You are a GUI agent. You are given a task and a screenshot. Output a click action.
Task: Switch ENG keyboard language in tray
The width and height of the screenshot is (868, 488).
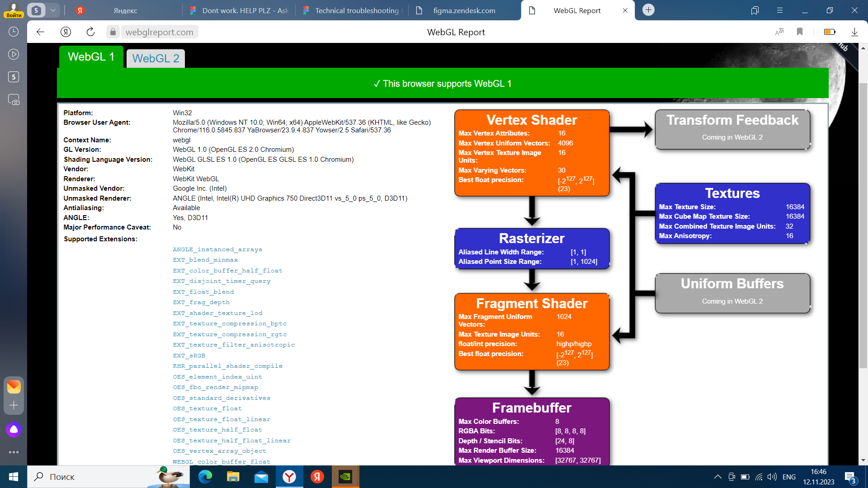point(789,477)
